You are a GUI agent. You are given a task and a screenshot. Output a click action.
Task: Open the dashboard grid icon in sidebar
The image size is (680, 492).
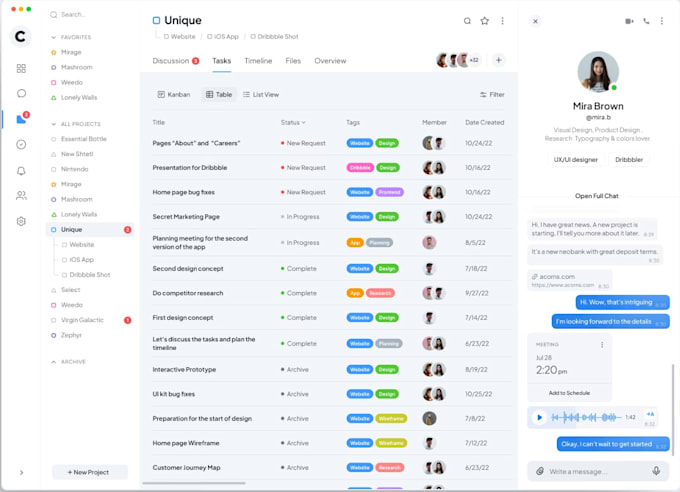coord(21,69)
